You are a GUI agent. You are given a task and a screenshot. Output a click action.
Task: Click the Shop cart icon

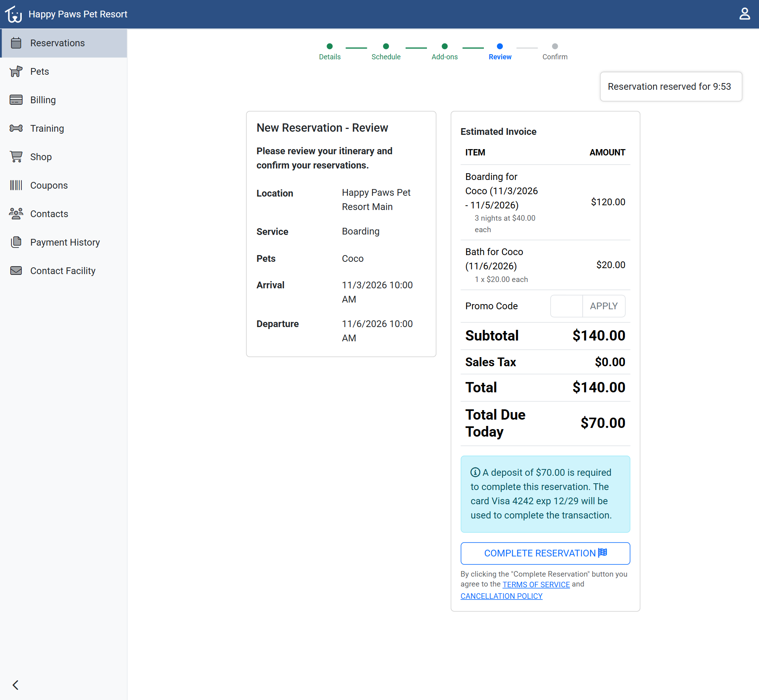(16, 157)
